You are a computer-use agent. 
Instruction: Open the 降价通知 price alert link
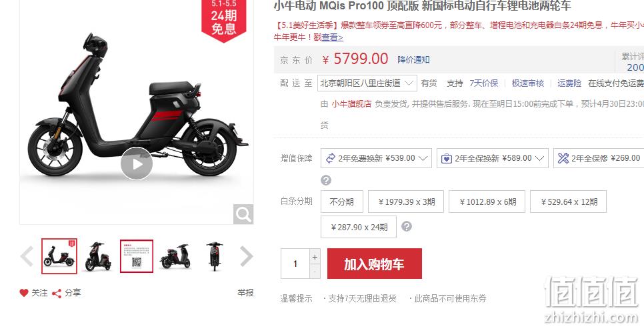point(413,59)
